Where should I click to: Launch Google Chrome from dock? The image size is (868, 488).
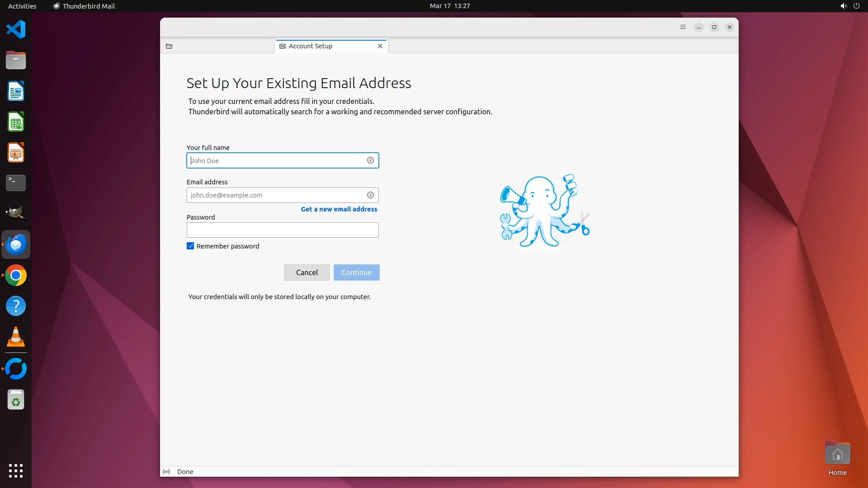point(16,276)
